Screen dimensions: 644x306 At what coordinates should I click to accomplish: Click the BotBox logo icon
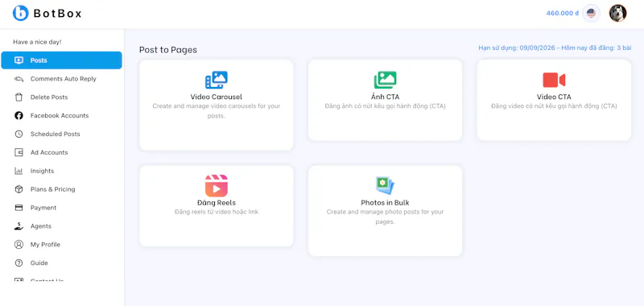(21, 13)
